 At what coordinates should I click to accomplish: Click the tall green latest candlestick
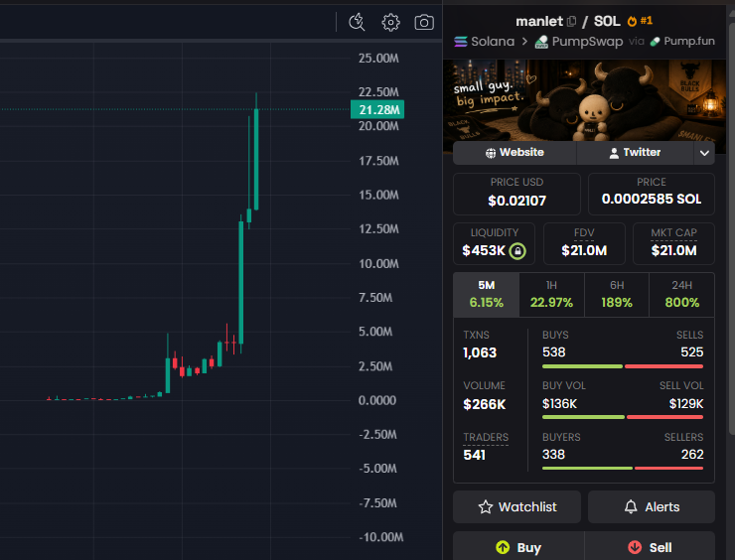(256, 159)
